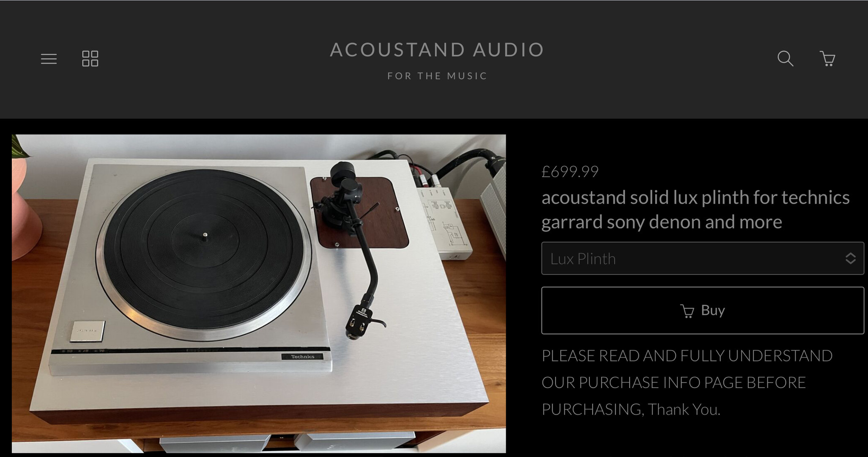Click the Buy label to purchase plinth
The image size is (868, 457).
click(713, 310)
